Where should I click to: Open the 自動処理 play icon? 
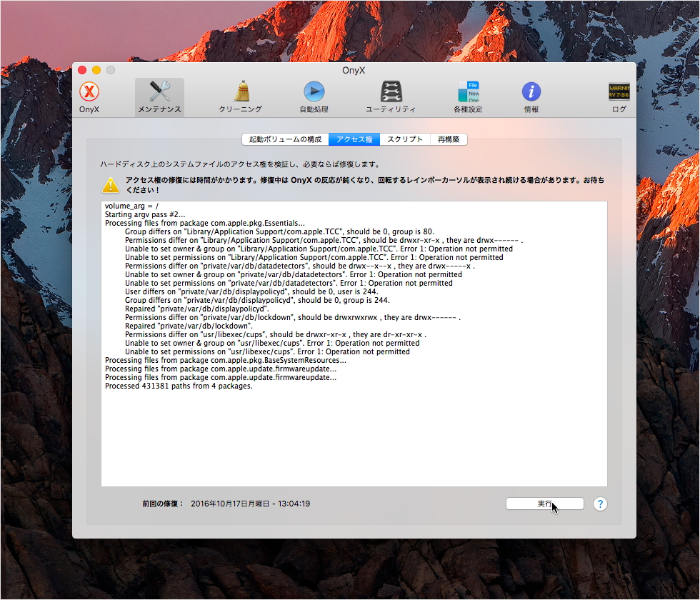click(314, 97)
